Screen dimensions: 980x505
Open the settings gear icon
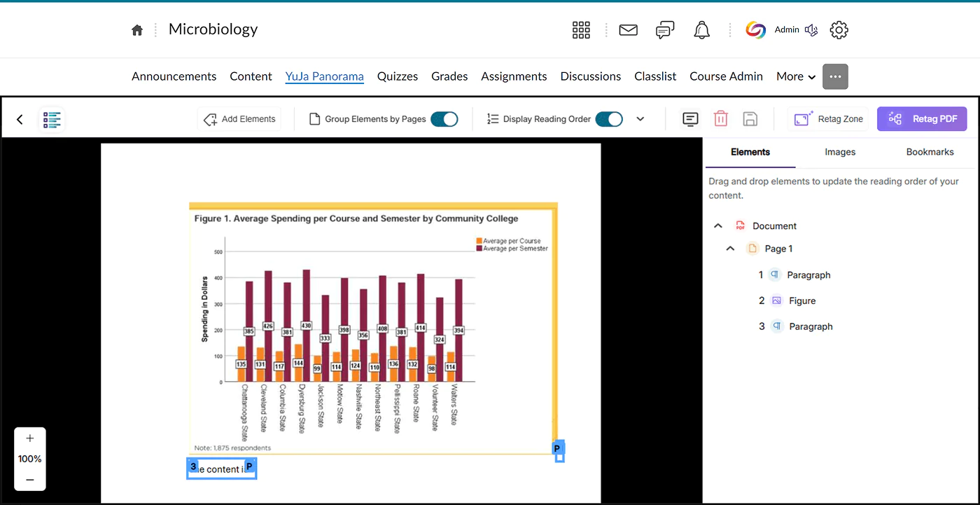click(x=839, y=30)
